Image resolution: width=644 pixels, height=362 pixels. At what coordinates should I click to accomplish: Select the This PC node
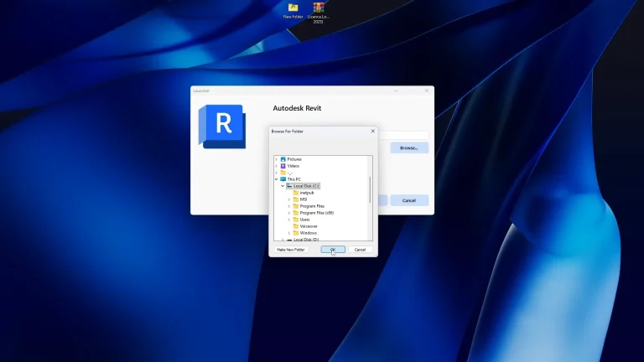tap(293, 179)
